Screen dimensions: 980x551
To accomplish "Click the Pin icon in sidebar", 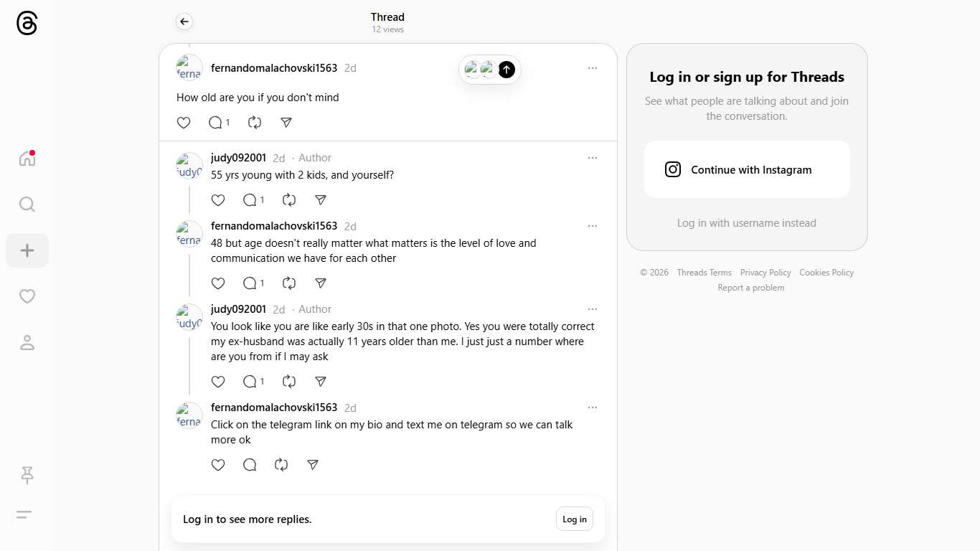I will click(27, 474).
